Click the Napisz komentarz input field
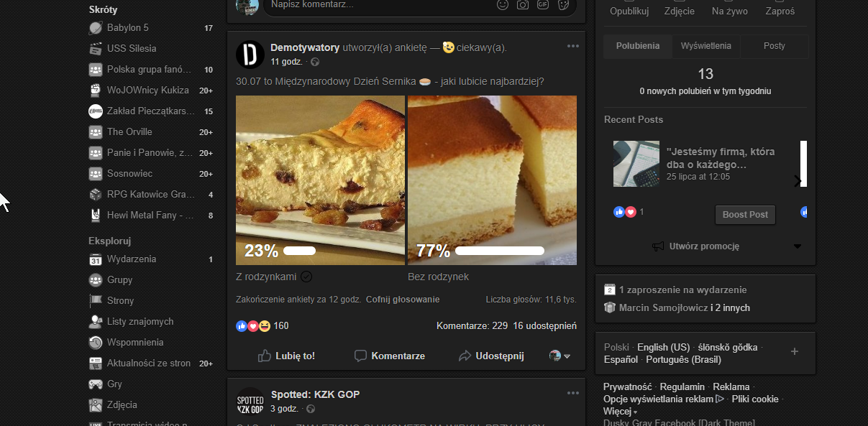868x426 pixels. click(374, 5)
